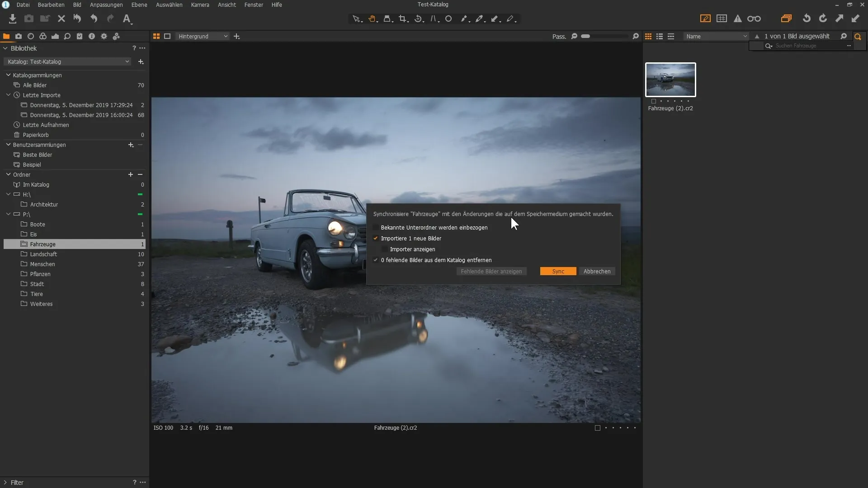The image size is (868, 488).
Task: Open the Katalog: Test-Katalog dropdown
Action: pyautogui.click(x=67, y=61)
